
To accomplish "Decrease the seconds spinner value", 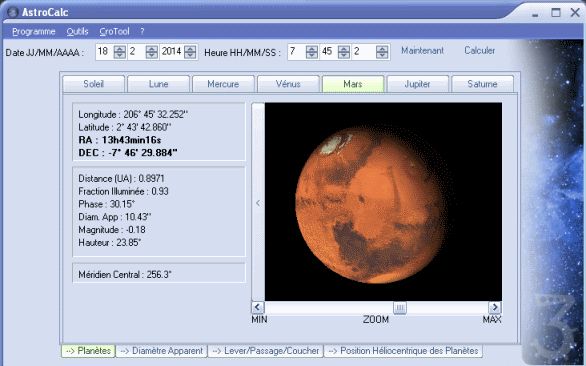I will click(382, 55).
